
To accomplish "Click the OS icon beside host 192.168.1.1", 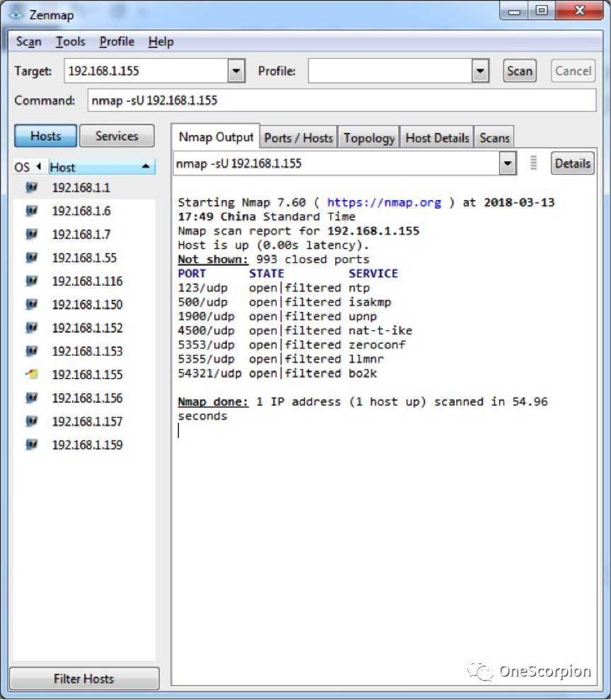I will click(32, 187).
